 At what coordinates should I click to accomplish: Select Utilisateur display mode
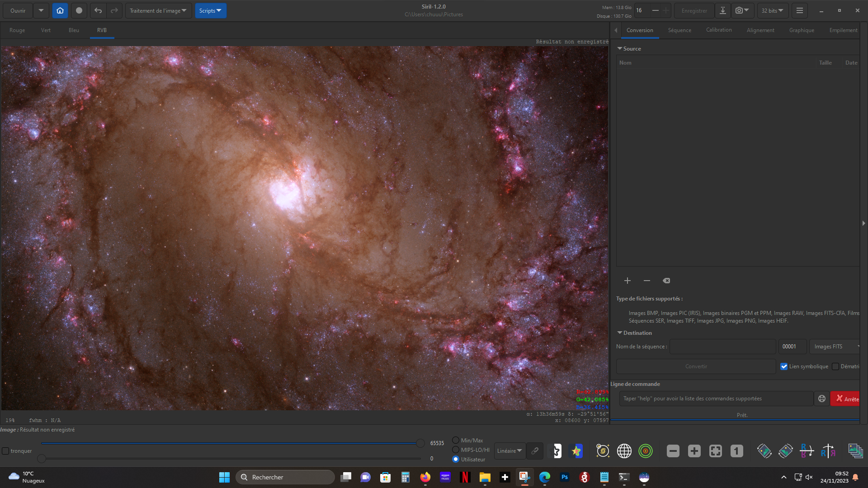[456, 459]
